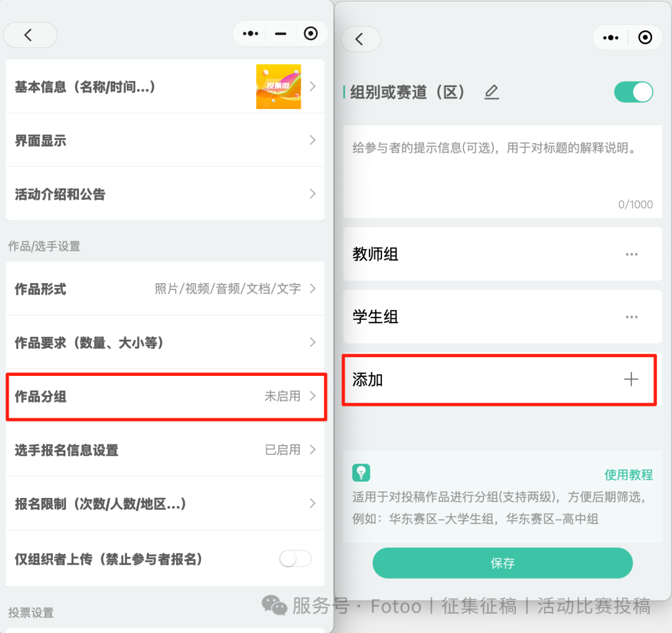Screen dimensions: 672x633
Task: Open 教师组 three-dot options menu
Action: 632,254
